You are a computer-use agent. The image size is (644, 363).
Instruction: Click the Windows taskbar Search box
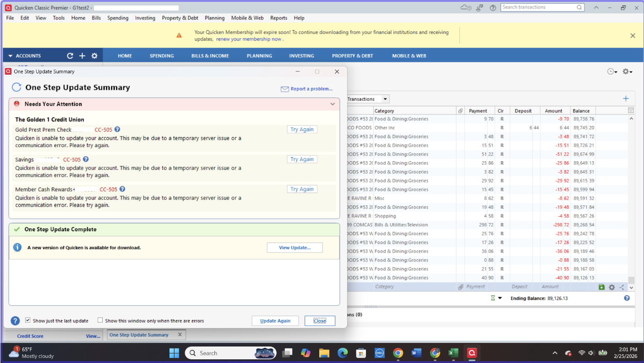pyautogui.click(x=231, y=353)
